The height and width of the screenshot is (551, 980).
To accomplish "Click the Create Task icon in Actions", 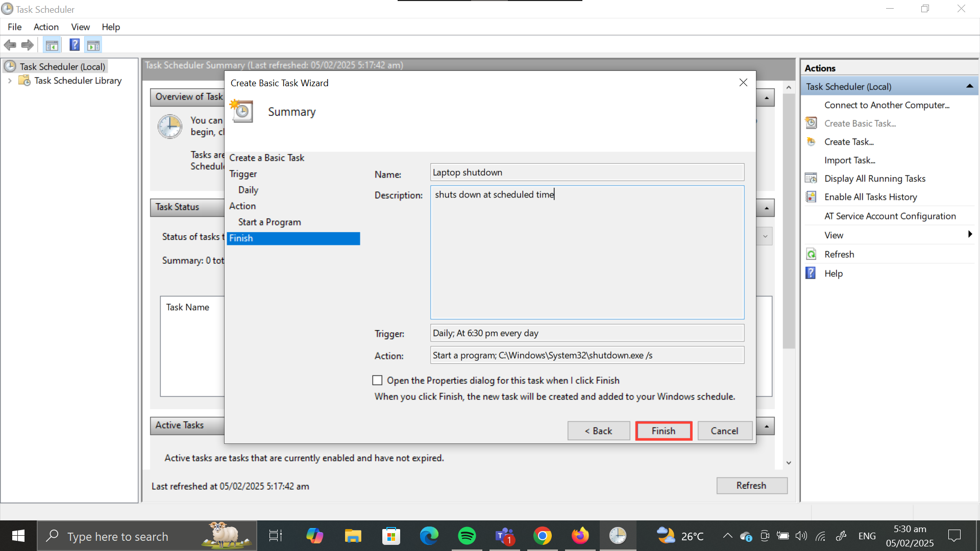I will click(811, 142).
